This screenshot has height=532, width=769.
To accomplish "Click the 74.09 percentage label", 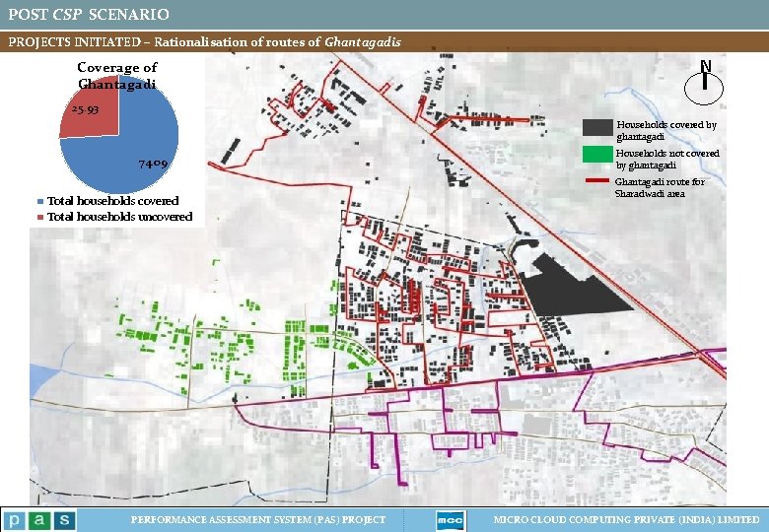I will click(153, 165).
